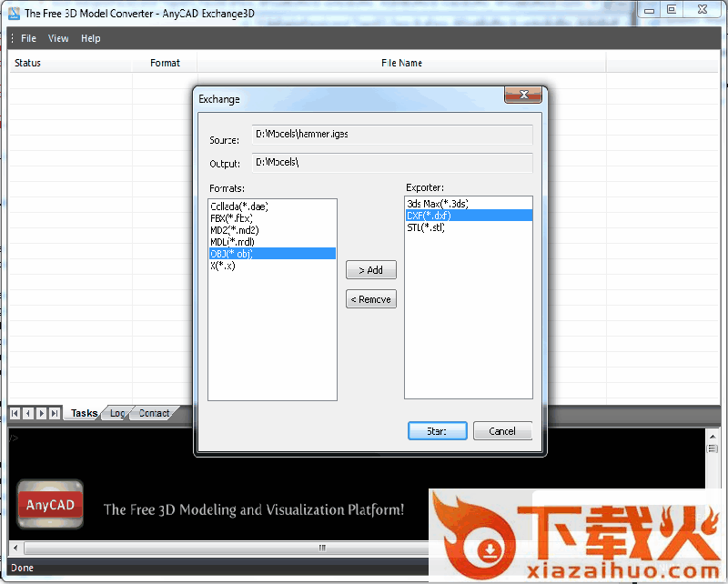
Task: Switch to the Contact tab
Action: click(x=154, y=413)
